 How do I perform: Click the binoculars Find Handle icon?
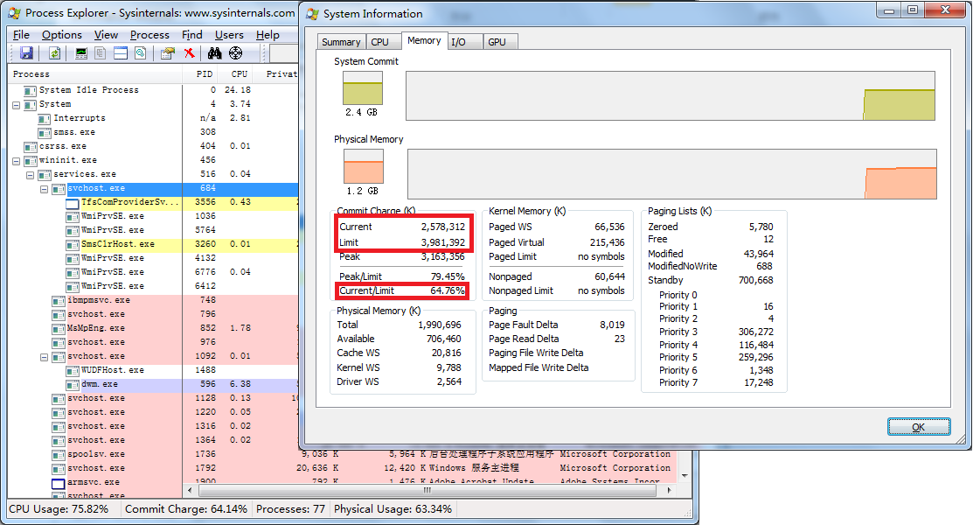pos(215,53)
